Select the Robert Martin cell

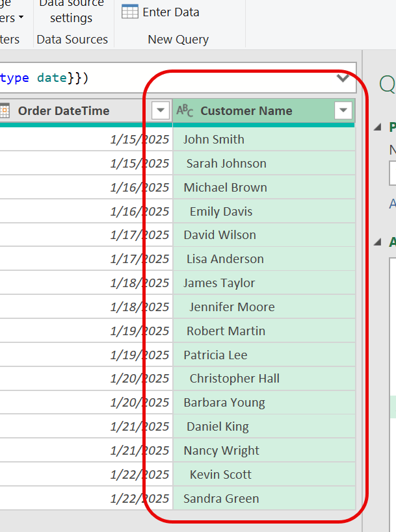[264, 331]
